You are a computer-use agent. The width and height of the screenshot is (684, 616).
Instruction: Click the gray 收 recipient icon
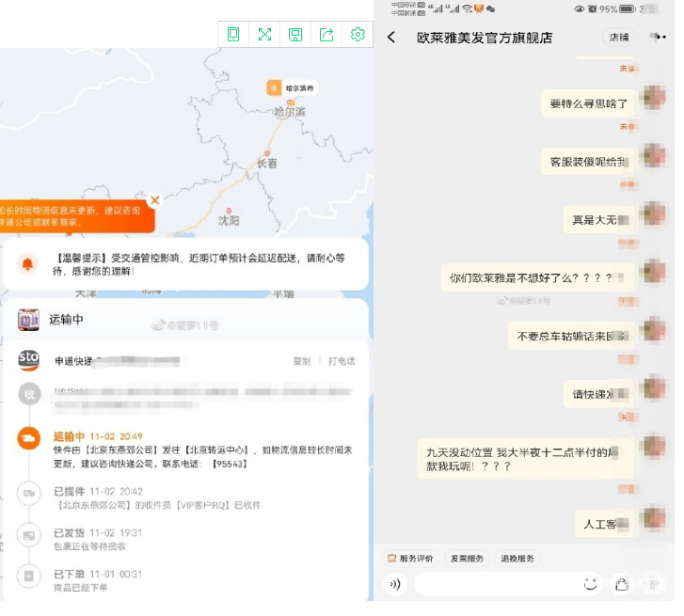pos(29,394)
